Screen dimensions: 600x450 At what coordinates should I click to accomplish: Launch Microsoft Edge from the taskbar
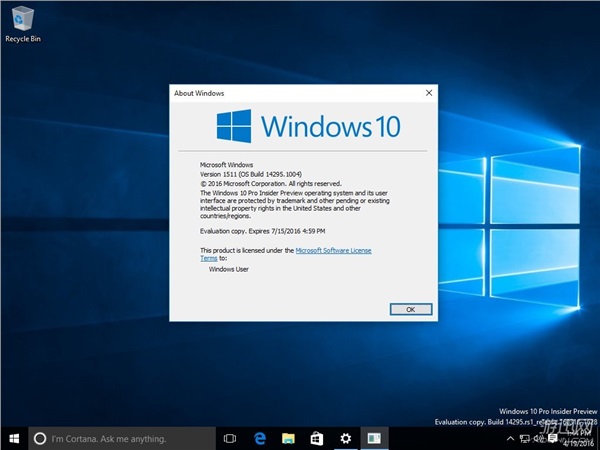tap(259, 438)
